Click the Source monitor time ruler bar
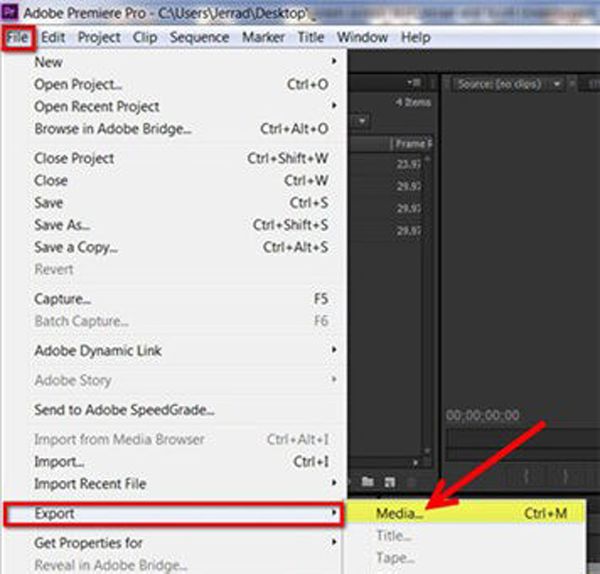Screen dimensions: 600x574 coord(523,439)
